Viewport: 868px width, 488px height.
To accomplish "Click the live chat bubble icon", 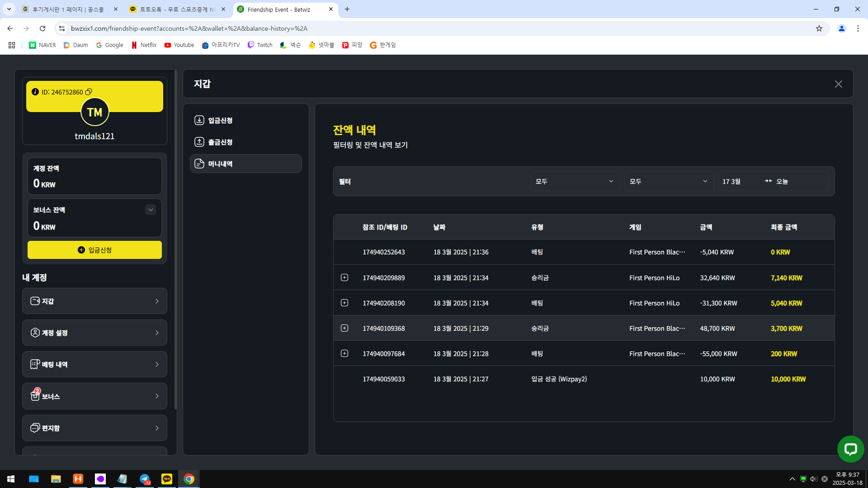I will (x=850, y=449).
